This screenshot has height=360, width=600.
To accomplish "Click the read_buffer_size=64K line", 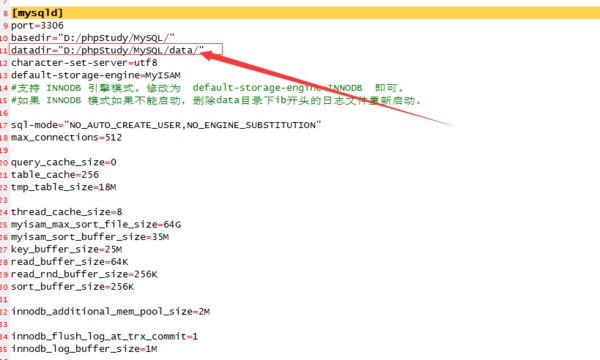I will (69, 262).
